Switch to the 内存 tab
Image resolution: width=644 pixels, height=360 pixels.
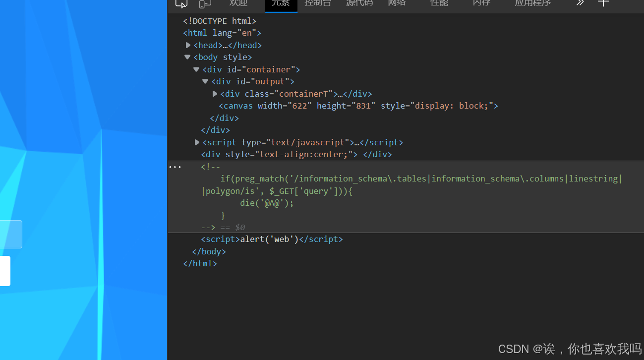click(x=481, y=3)
